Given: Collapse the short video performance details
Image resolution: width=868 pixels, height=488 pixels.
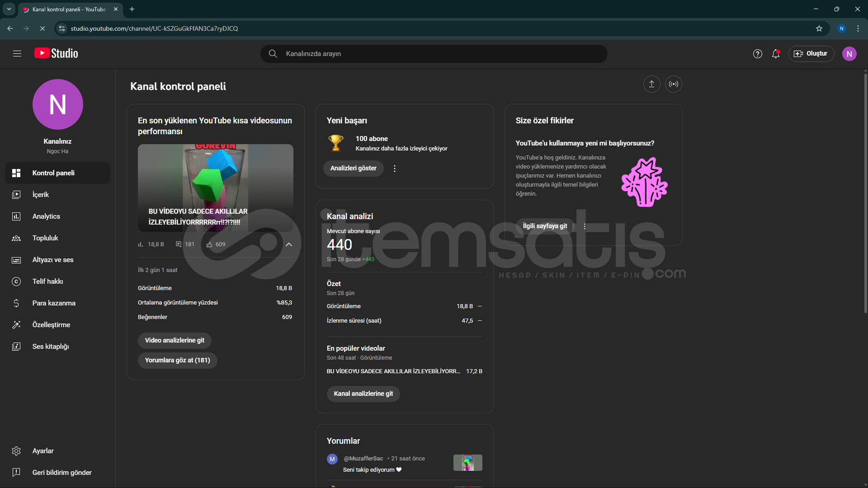Looking at the screenshot, I should point(289,244).
